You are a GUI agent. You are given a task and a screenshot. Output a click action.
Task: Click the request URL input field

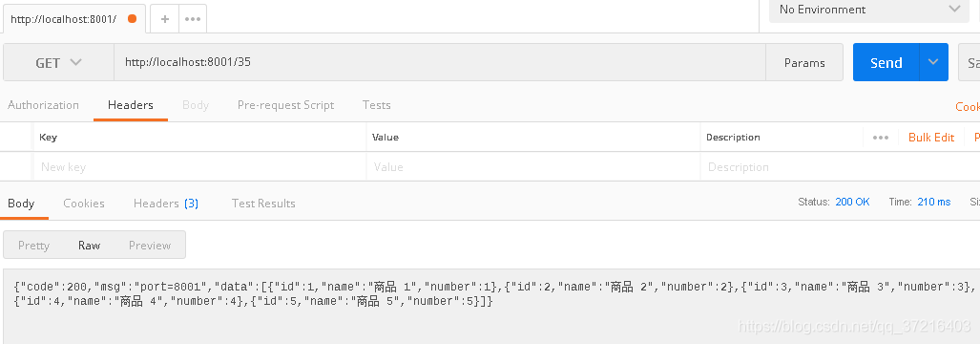(x=440, y=62)
